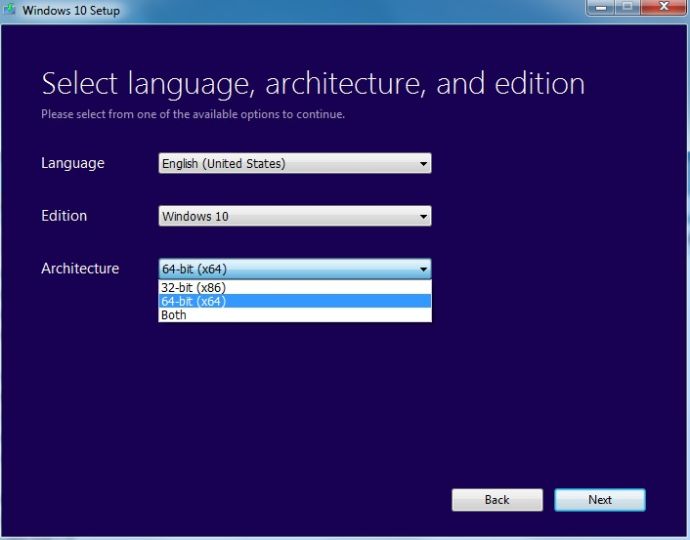
Task: Select 32-bit (x86) architecture option
Action: click(295, 288)
